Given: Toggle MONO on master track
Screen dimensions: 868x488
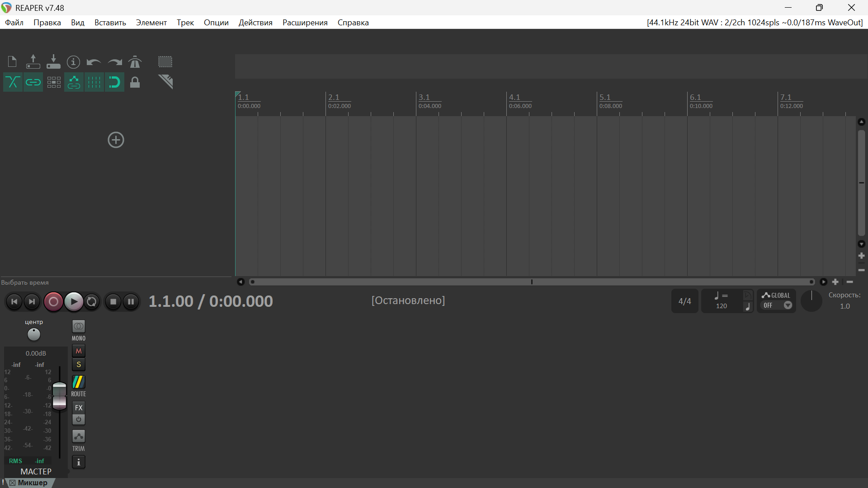Looking at the screenshot, I should (x=79, y=327).
